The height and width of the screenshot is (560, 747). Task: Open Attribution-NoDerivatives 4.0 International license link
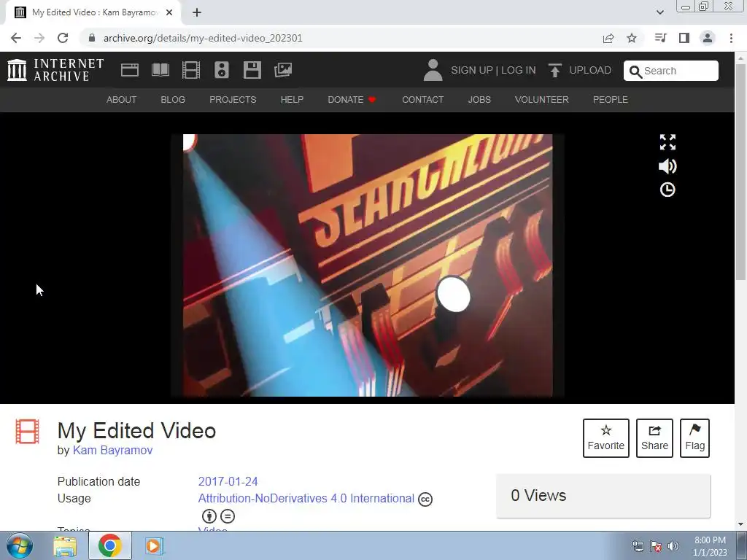(306, 498)
